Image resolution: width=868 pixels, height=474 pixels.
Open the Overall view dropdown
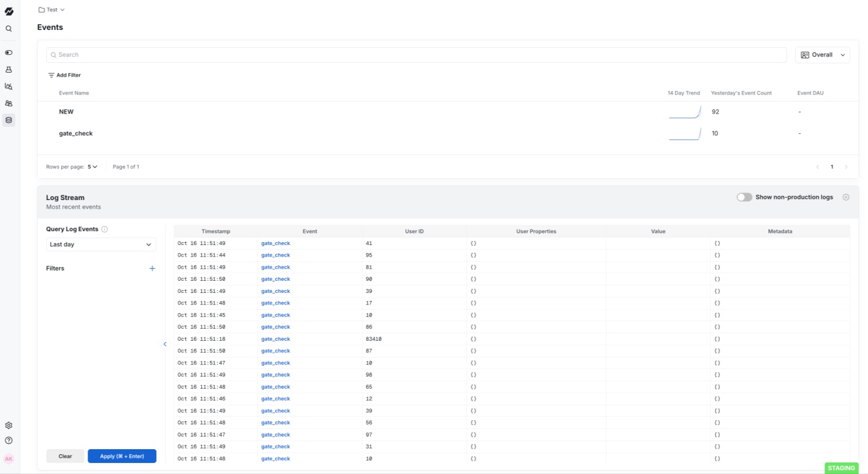coord(822,54)
